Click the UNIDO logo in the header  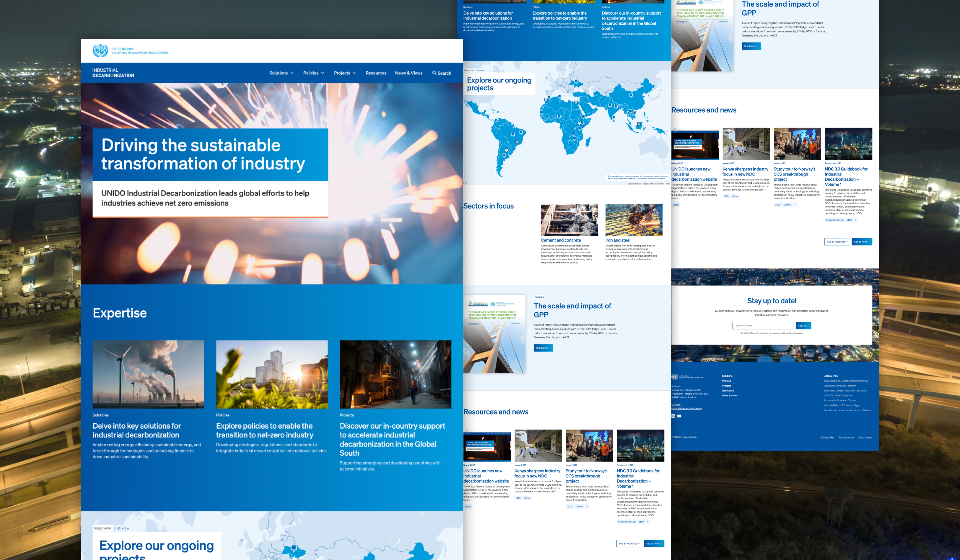pos(100,51)
